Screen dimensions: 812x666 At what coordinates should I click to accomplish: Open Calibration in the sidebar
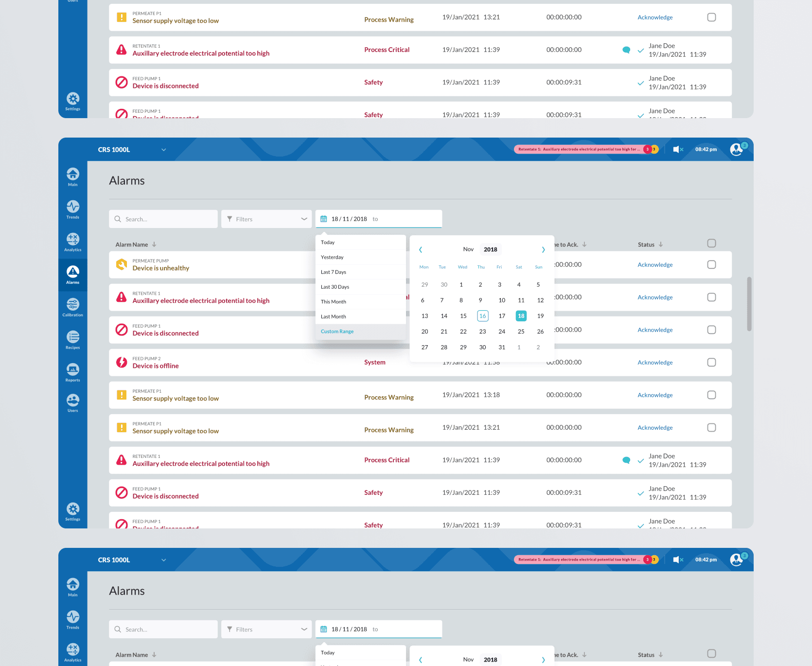(x=73, y=308)
